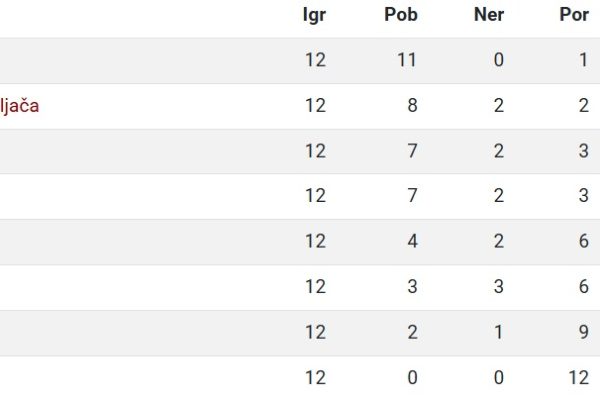
Task: Sort by the Pob column header
Action: (401, 15)
